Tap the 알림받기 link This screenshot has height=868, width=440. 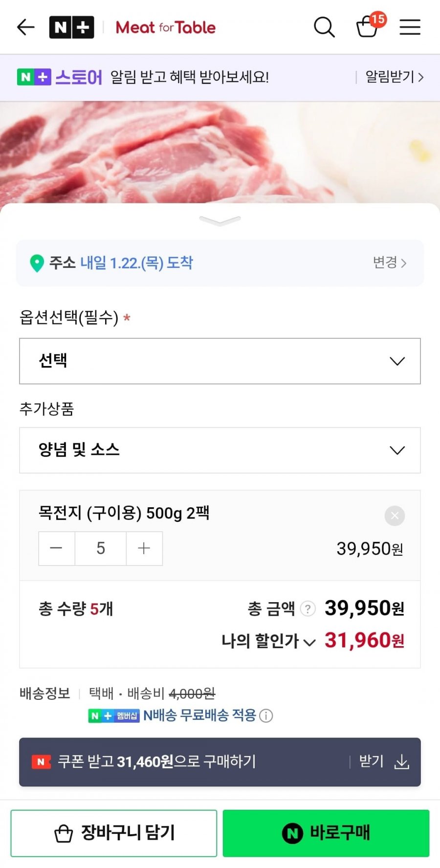point(394,77)
